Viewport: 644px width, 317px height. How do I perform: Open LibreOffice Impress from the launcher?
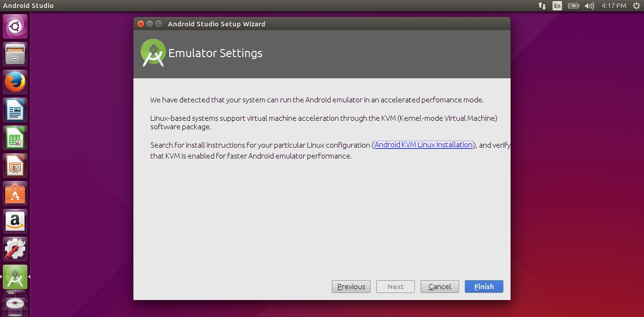(15, 165)
